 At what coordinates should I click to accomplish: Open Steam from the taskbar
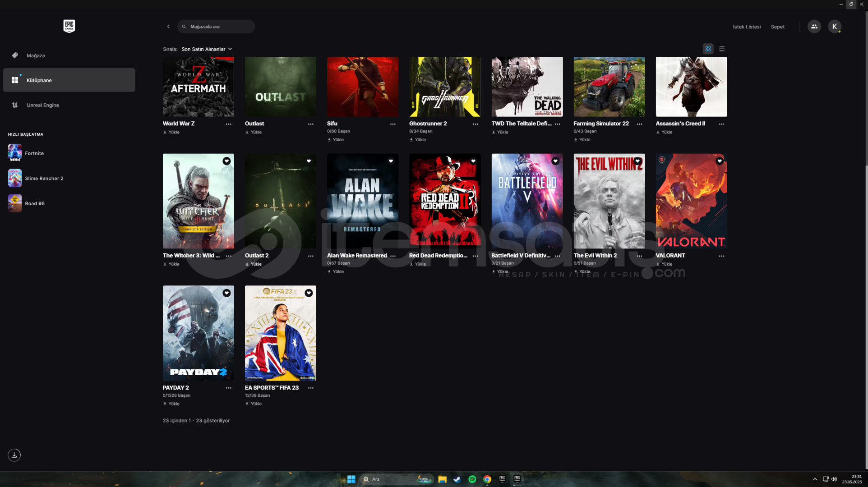pyautogui.click(x=457, y=479)
